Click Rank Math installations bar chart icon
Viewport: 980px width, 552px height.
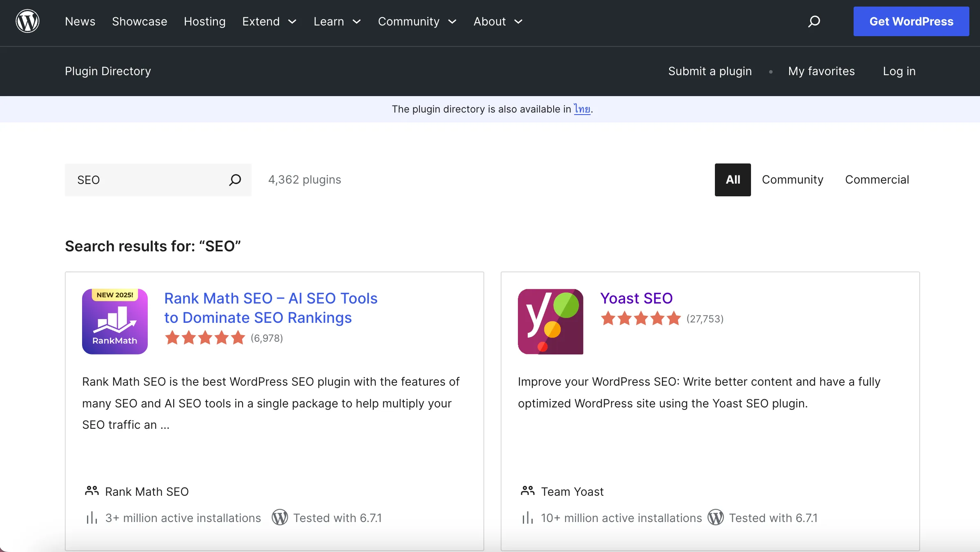pos(92,518)
